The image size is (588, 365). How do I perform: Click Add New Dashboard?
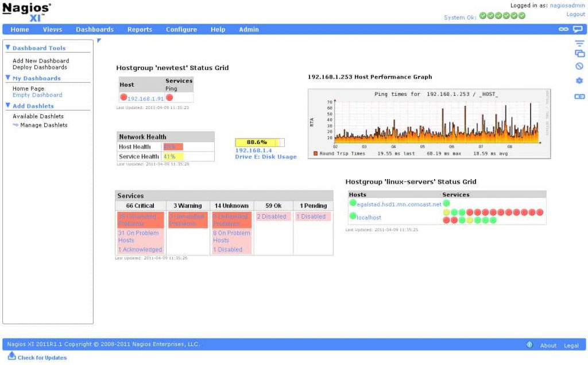41,61
